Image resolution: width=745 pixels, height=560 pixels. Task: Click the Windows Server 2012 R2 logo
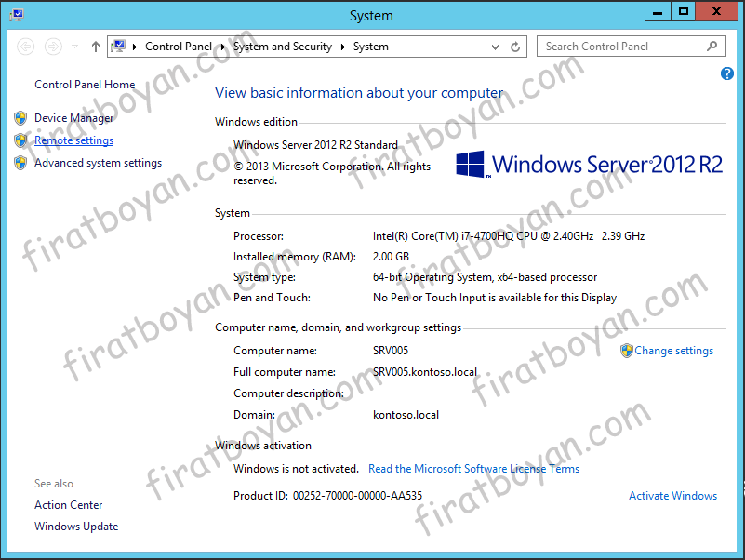click(589, 165)
